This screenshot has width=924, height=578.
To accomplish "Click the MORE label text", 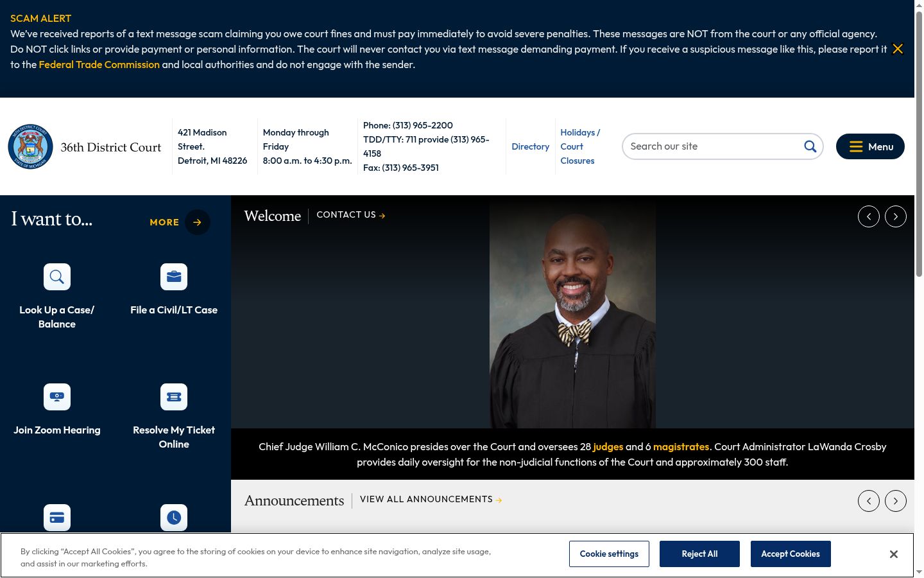I will click(x=164, y=222).
